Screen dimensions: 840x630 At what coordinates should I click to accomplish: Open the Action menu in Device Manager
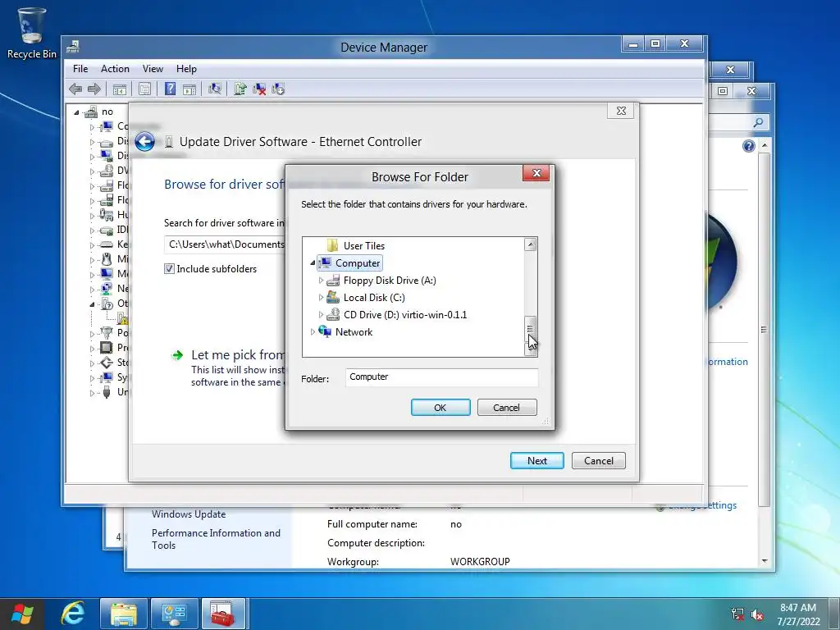(x=115, y=69)
